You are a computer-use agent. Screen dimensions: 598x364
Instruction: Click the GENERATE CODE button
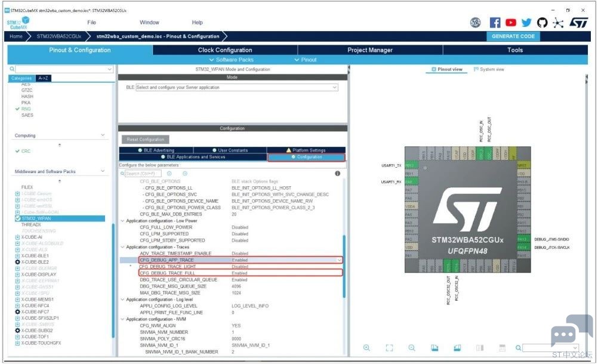(x=513, y=36)
